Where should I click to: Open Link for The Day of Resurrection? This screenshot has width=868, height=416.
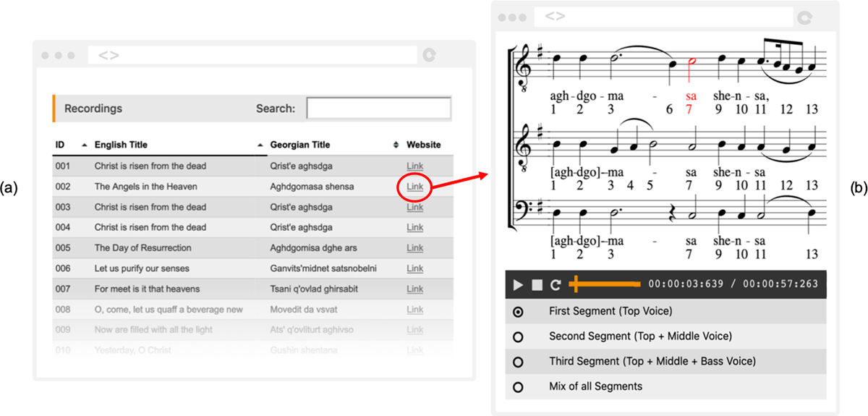tap(414, 248)
